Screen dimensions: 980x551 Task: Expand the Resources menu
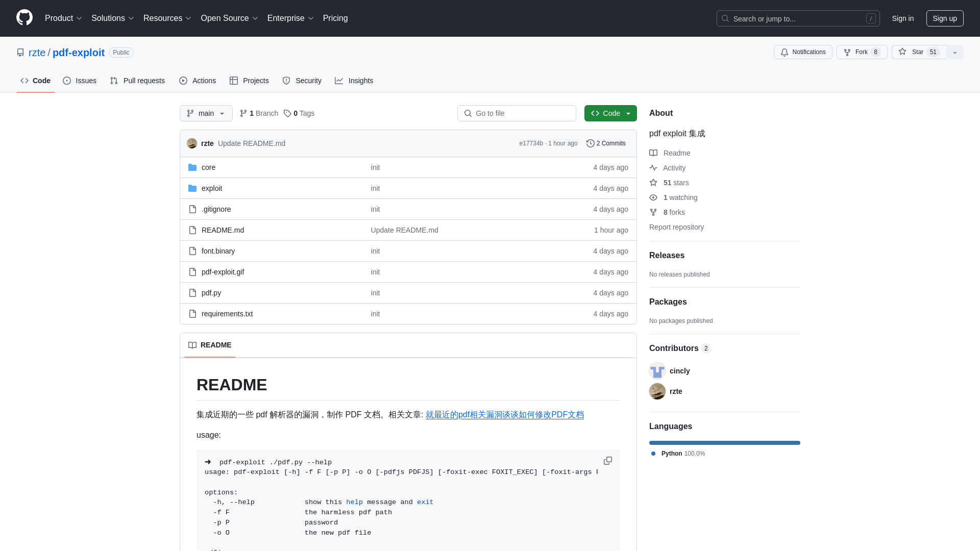pyautogui.click(x=167, y=18)
